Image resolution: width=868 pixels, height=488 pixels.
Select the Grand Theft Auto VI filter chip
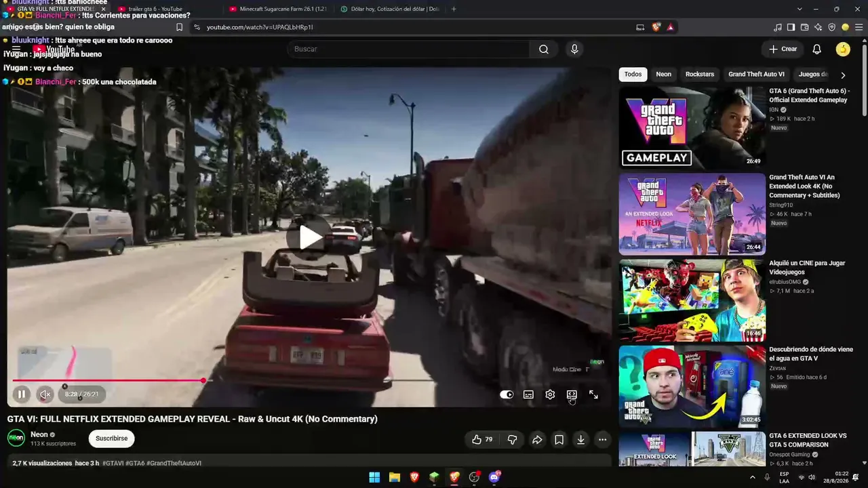(756, 75)
